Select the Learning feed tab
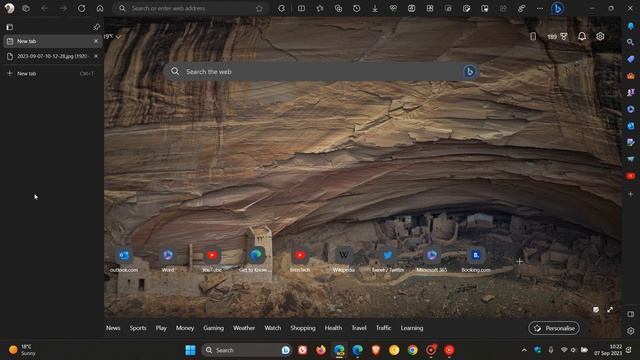640x360 pixels. point(412,328)
